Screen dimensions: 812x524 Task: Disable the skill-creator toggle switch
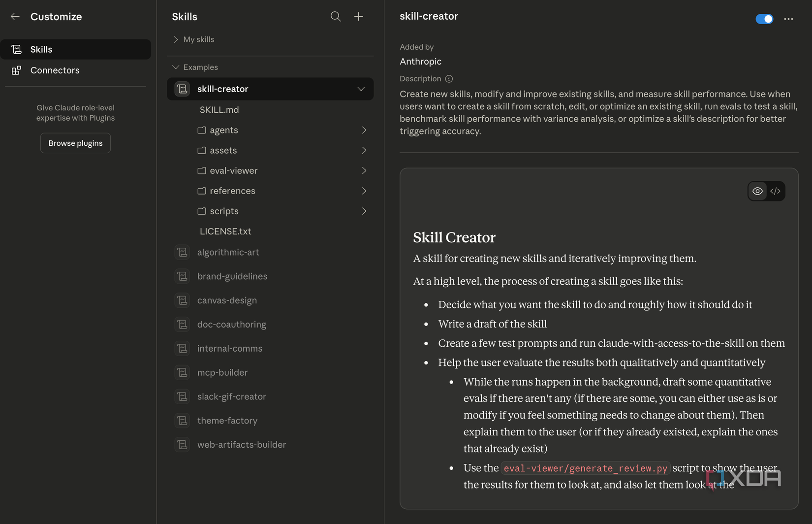[x=764, y=19]
